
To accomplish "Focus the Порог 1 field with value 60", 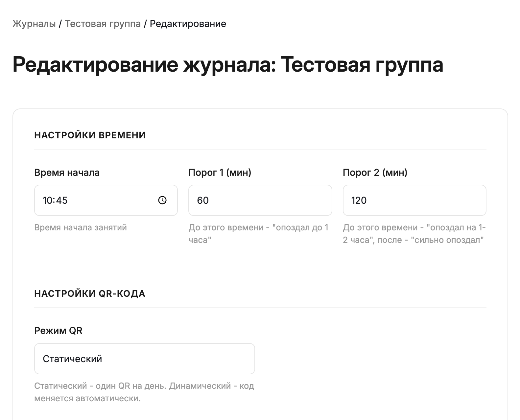I will click(260, 200).
